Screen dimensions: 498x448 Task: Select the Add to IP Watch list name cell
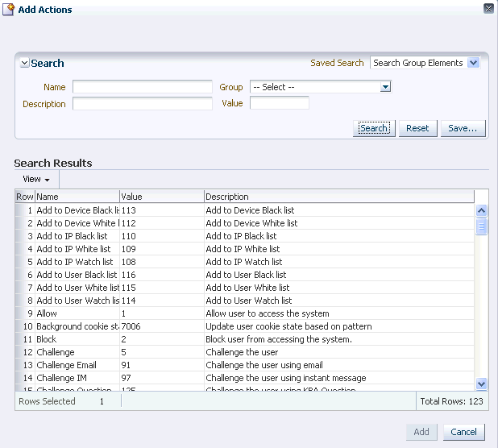(77, 262)
